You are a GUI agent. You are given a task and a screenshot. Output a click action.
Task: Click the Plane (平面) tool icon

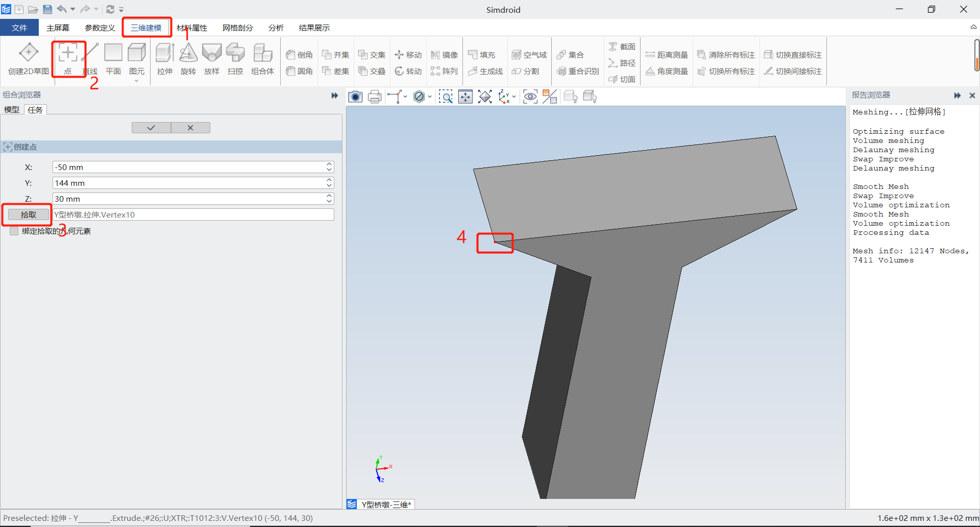click(x=113, y=53)
